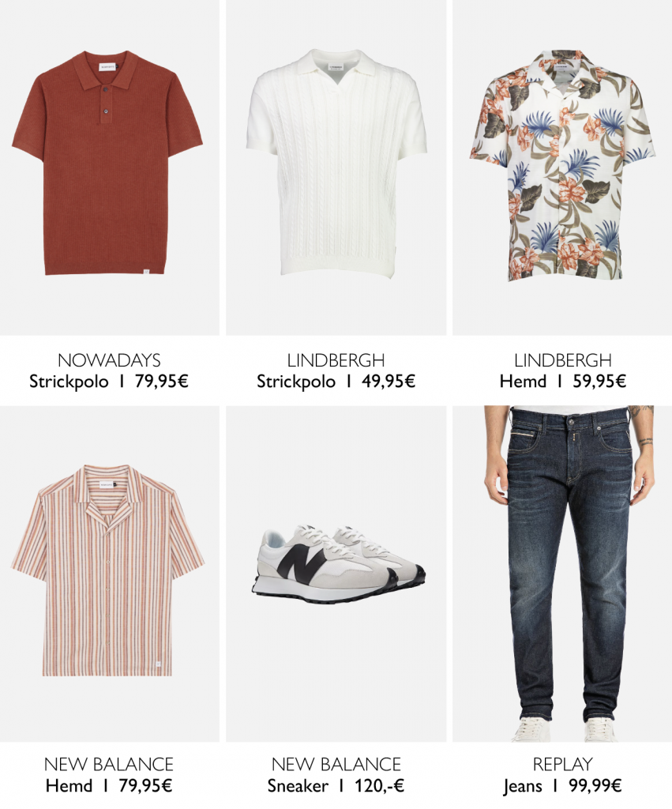The image size is (672, 809).
Task: Click the NEW BALANCE brand above Sneaker
Action: (336, 764)
